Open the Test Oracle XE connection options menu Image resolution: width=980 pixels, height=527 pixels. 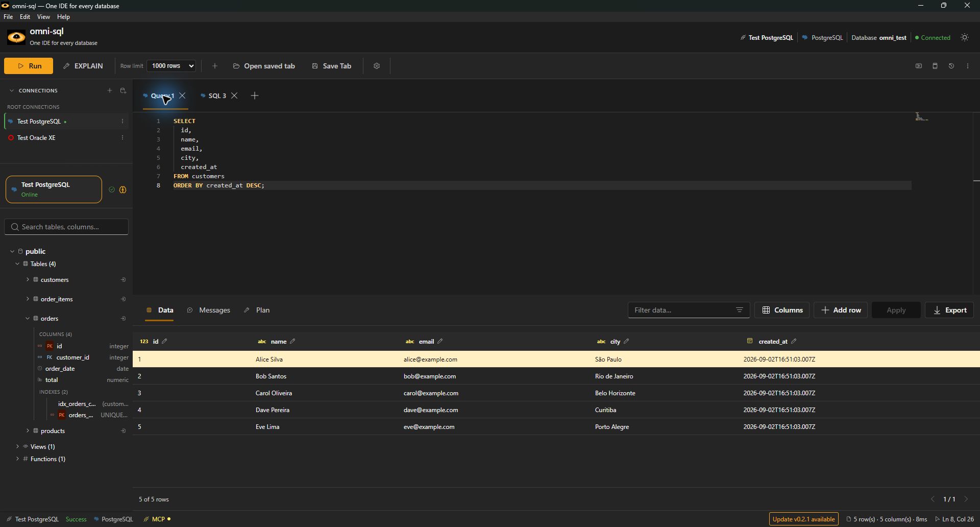[x=122, y=138]
